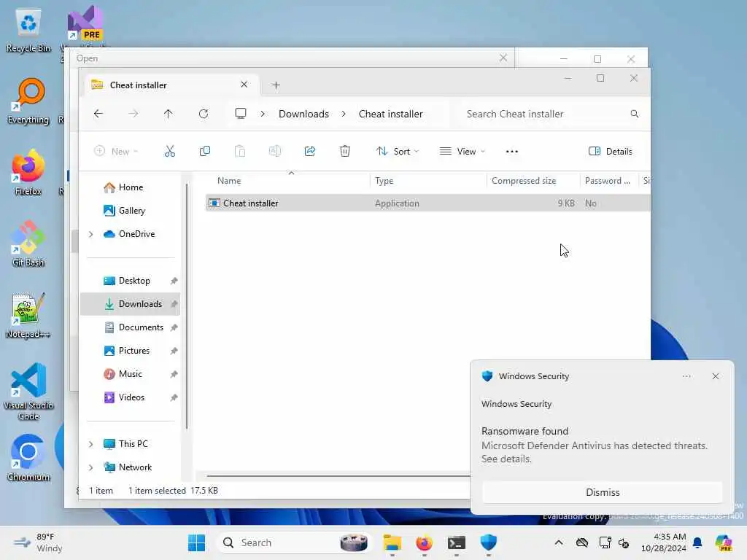Open Music in navigation pane

130,374
